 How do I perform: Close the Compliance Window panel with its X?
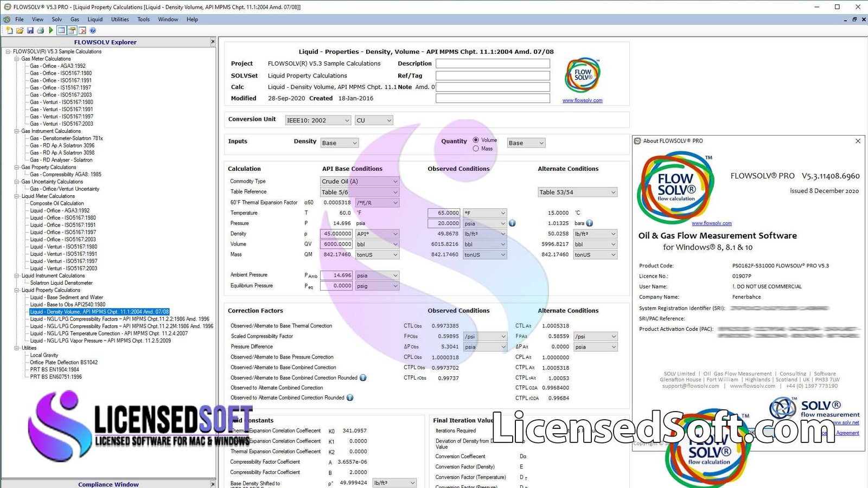pos(213,484)
